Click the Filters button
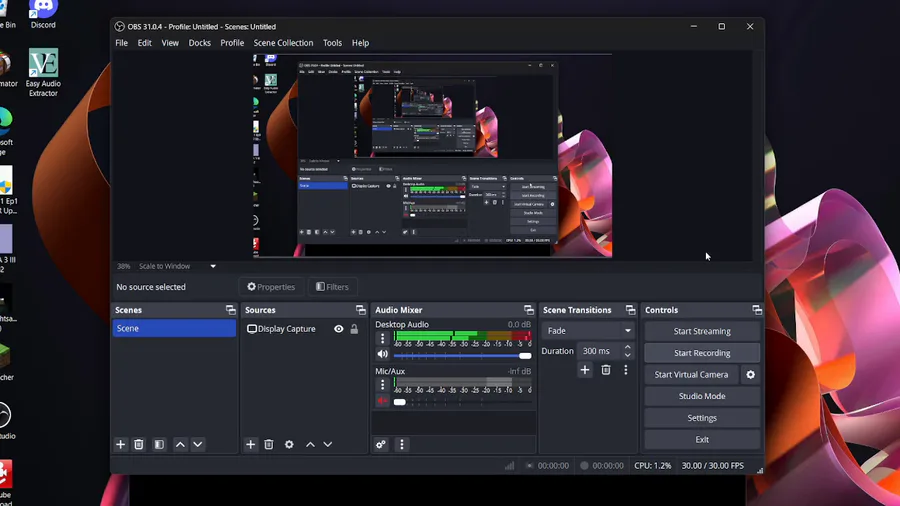This screenshot has height=506, width=900. pos(332,287)
